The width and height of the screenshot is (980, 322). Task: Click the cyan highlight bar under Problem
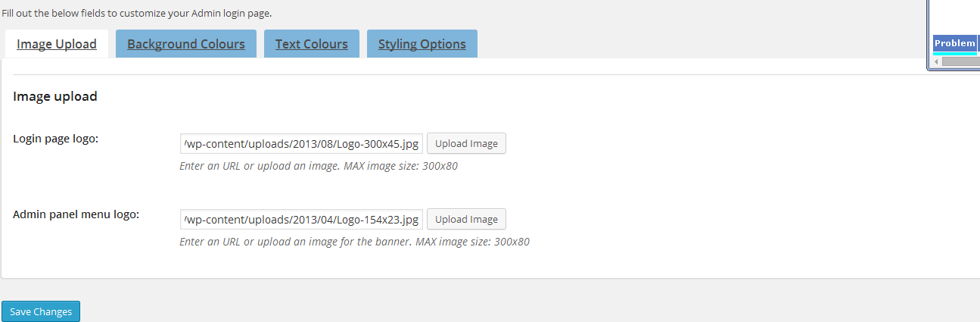955,54
